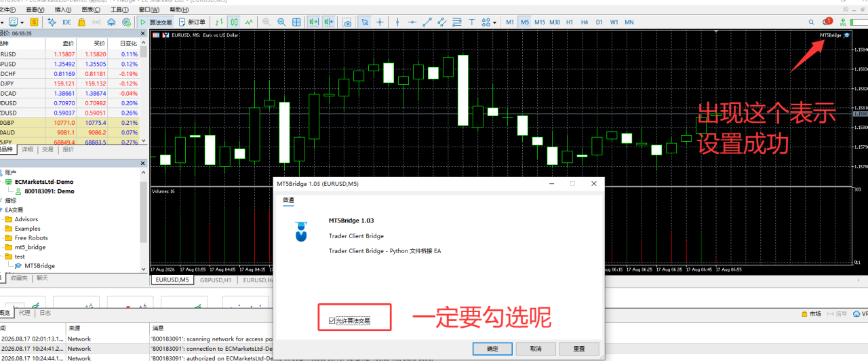The height and width of the screenshot is (361, 868).
Task: Toggle the 允许算法交易 checkbox
Action: [332, 320]
